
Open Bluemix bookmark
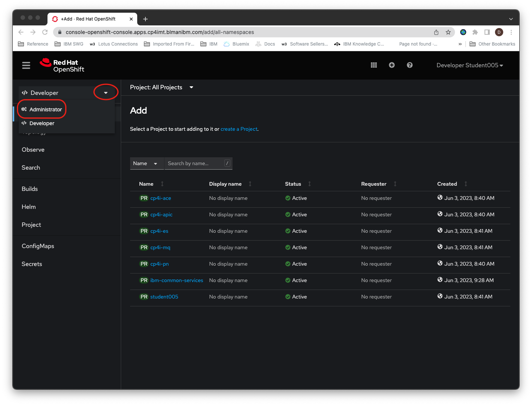click(x=236, y=44)
